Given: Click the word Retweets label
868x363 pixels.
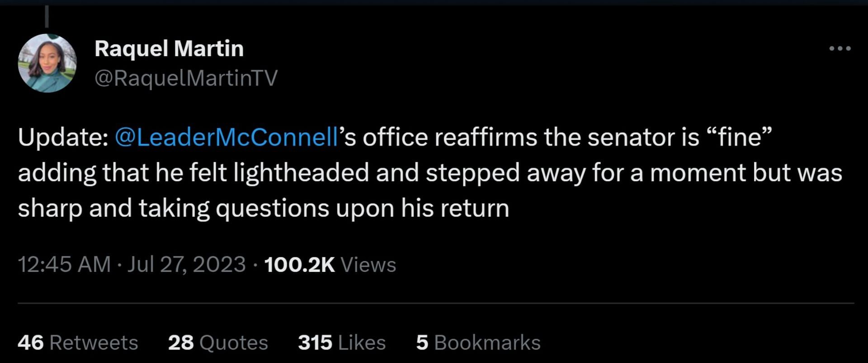Looking at the screenshot, I should click(94, 343).
